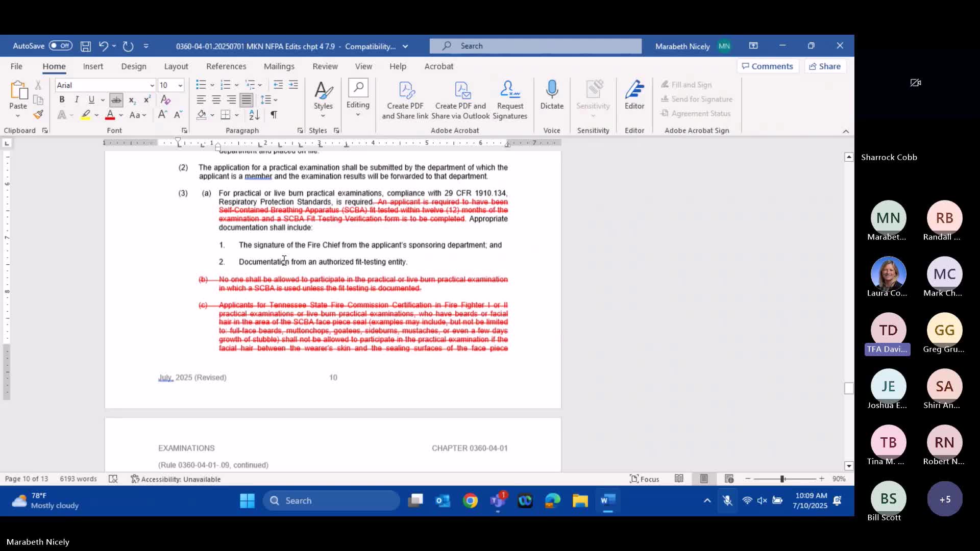Toggle strikethrough text formatting
980x551 pixels.
point(116,100)
